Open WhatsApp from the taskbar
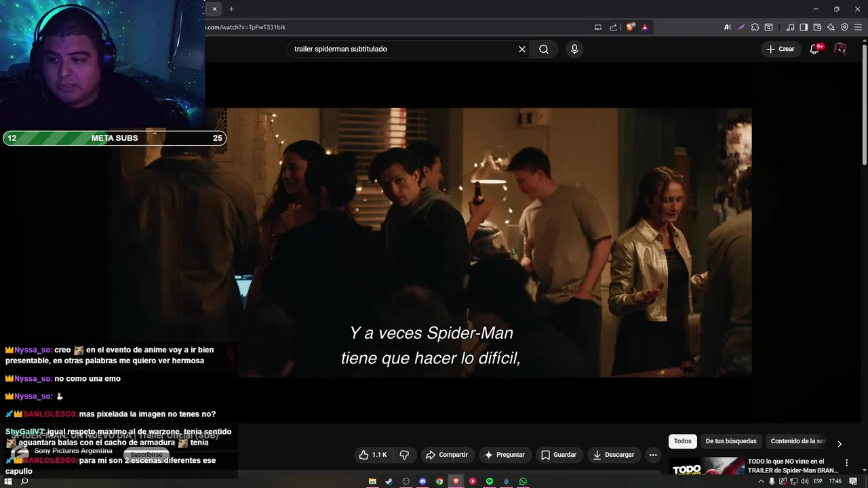This screenshot has width=868, height=488. click(x=523, y=481)
